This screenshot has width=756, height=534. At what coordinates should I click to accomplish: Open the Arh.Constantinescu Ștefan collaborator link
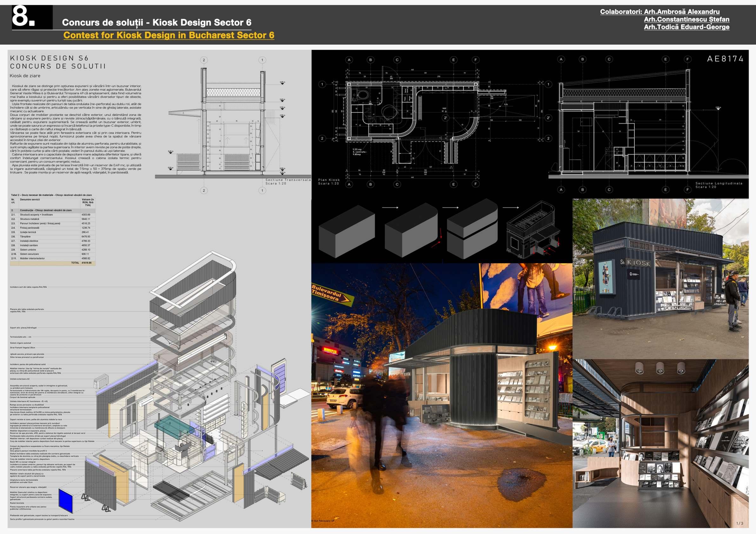(x=686, y=19)
